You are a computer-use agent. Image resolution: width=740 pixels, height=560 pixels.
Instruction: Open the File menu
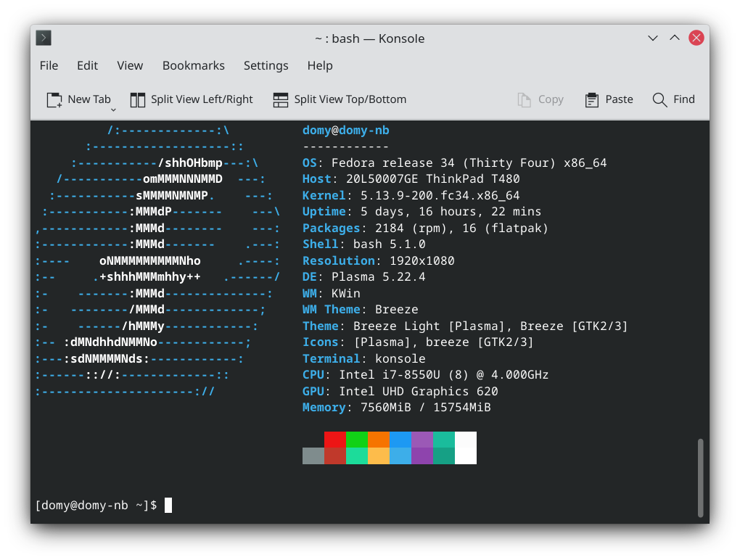tap(49, 65)
